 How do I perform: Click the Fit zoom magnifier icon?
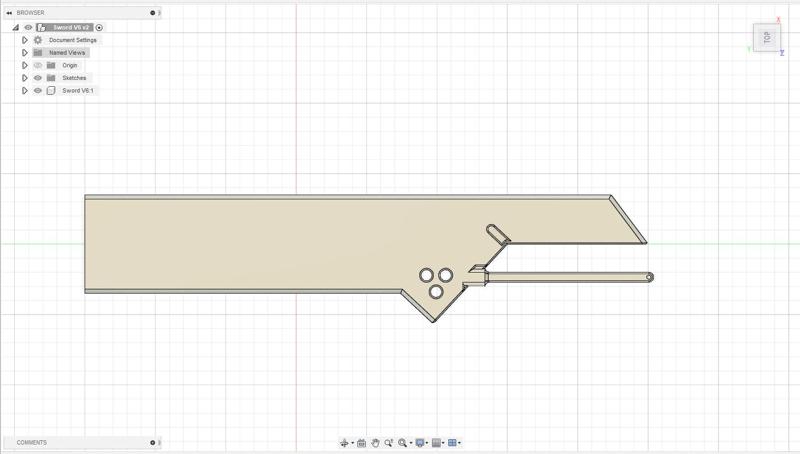403,443
